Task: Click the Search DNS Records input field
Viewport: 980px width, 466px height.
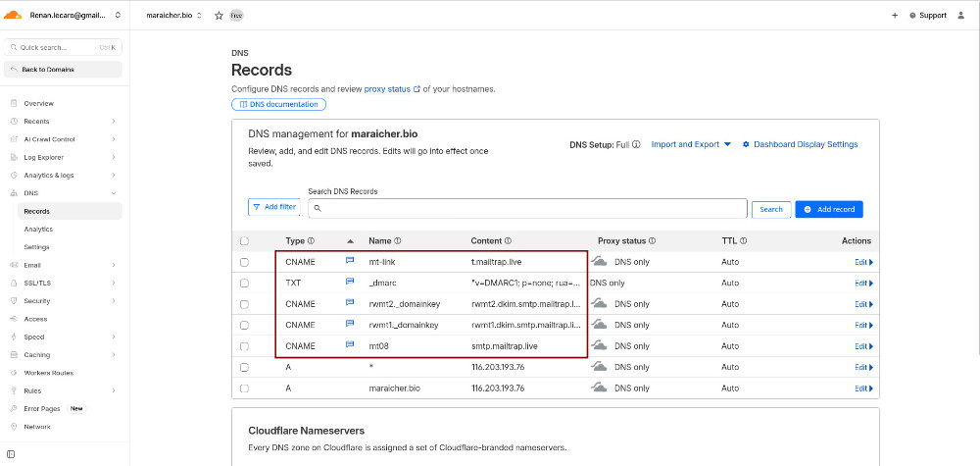Action: (x=529, y=209)
